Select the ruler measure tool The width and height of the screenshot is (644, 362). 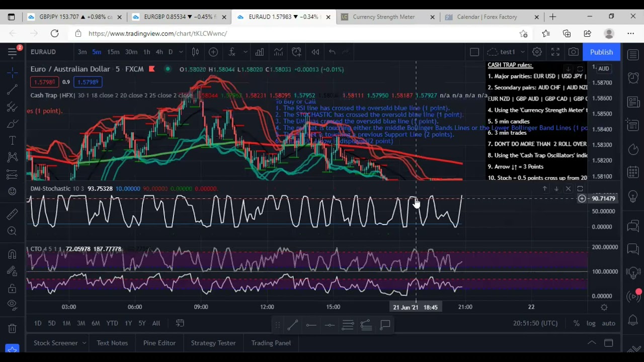tap(13, 215)
